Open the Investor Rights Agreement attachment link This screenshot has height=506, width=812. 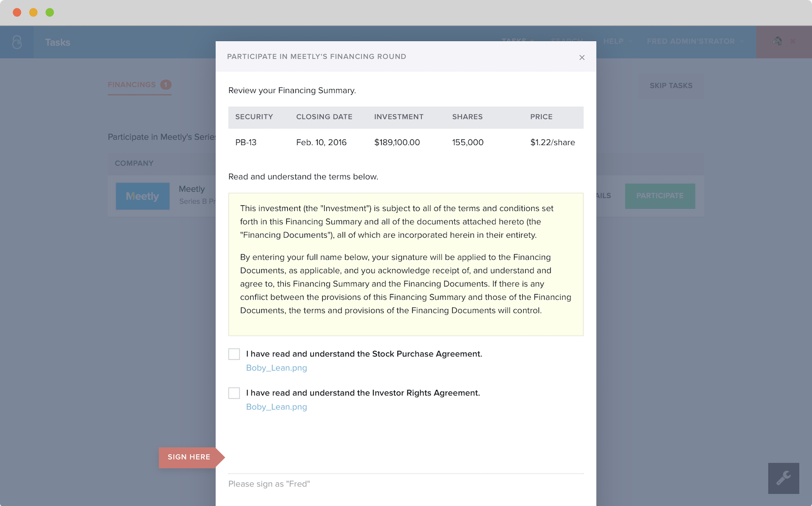277,407
